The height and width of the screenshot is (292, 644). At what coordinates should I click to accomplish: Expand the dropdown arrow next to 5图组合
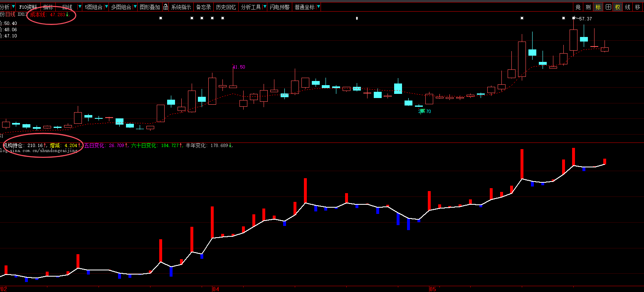107,7
